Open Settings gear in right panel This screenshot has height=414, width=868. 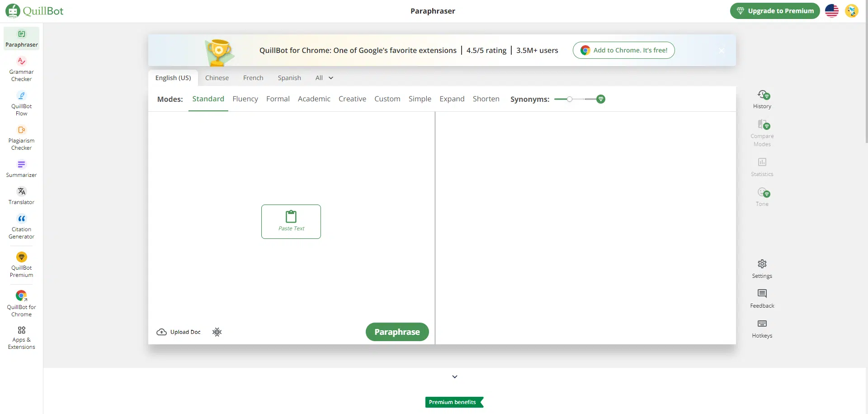click(x=762, y=269)
